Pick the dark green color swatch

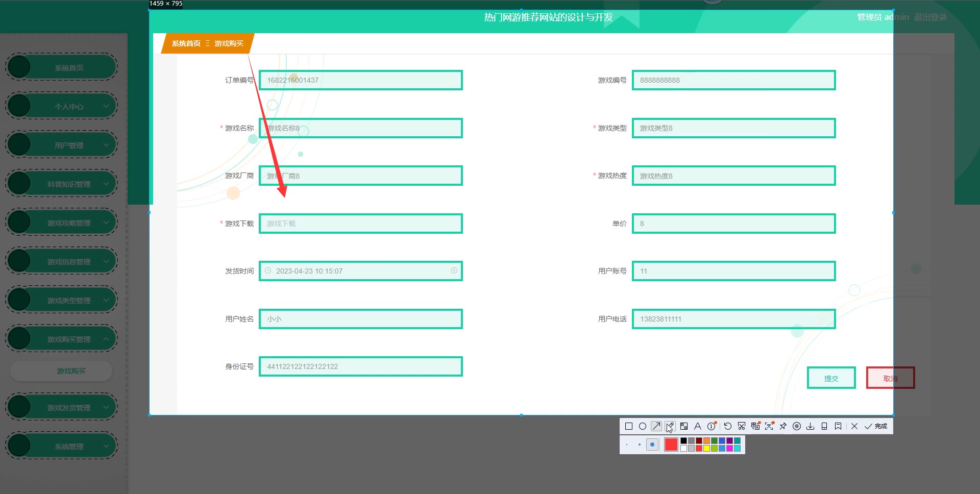click(x=715, y=441)
